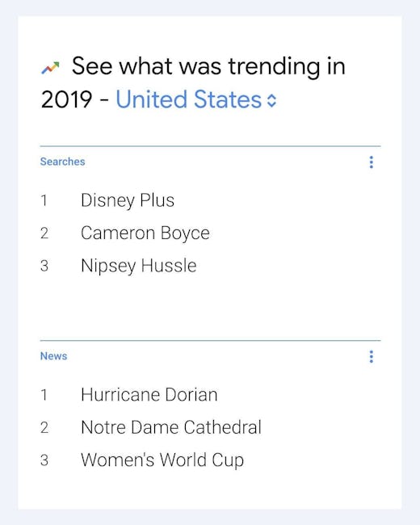Click rank number 1 in News
This screenshot has height=525, width=420.
pos(44,395)
